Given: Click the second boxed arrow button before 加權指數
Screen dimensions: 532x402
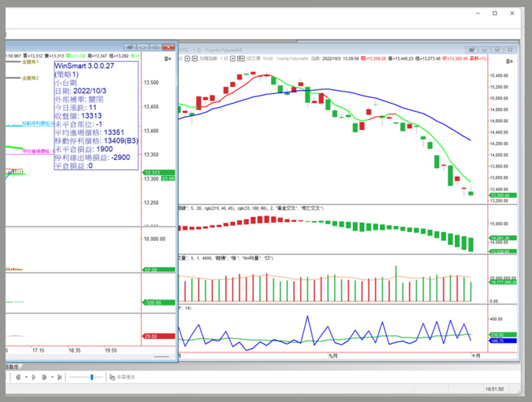Looking at the screenshot, I should [195, 58].
